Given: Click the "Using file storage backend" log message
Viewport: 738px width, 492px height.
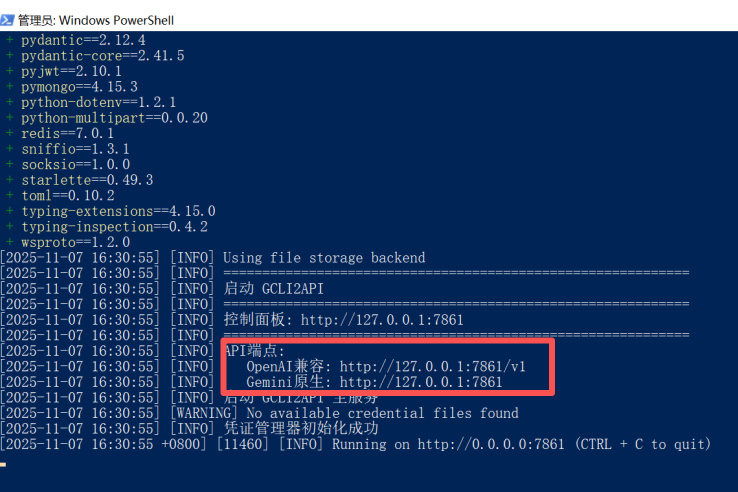Looking at the screenshot, I should click(324, 258).
